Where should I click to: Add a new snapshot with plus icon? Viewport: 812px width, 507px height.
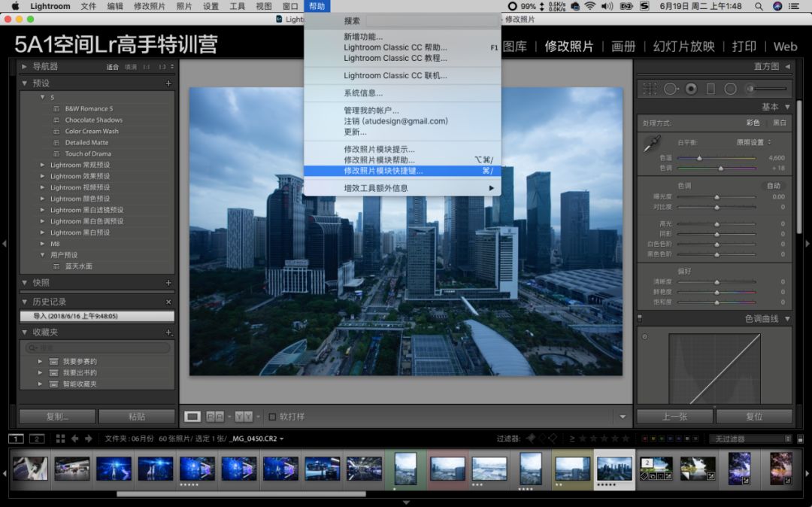(168, 283)
